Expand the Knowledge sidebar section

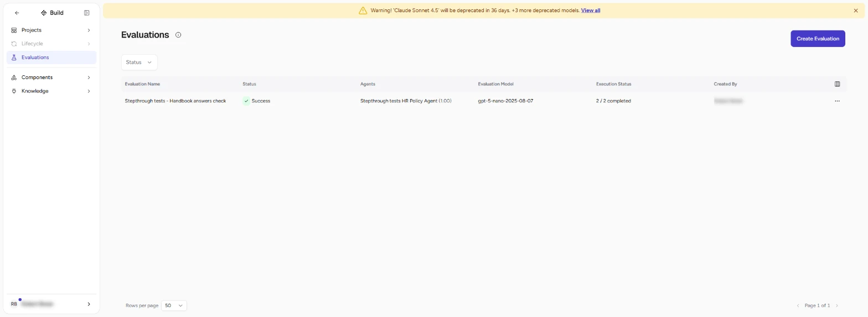point(51,91)
